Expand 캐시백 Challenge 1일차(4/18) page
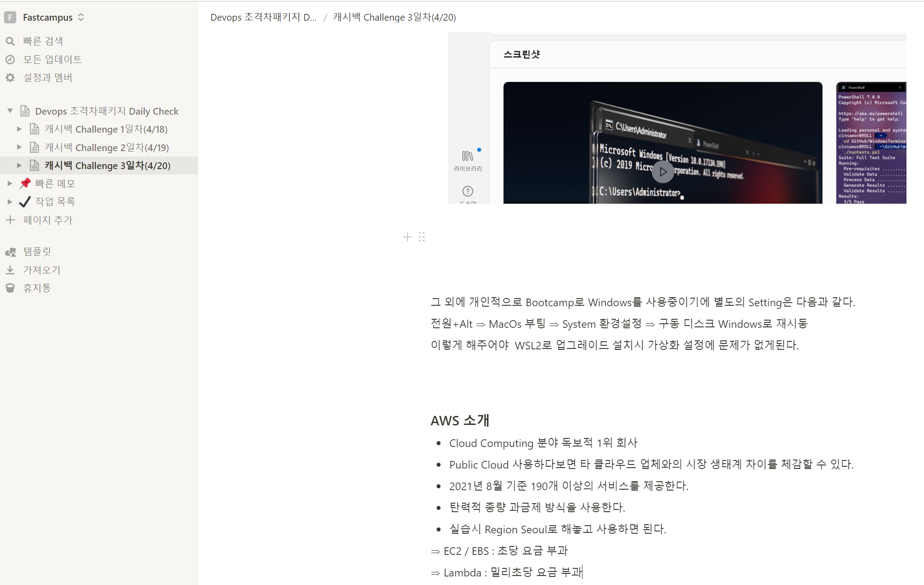 pos(19,129)
